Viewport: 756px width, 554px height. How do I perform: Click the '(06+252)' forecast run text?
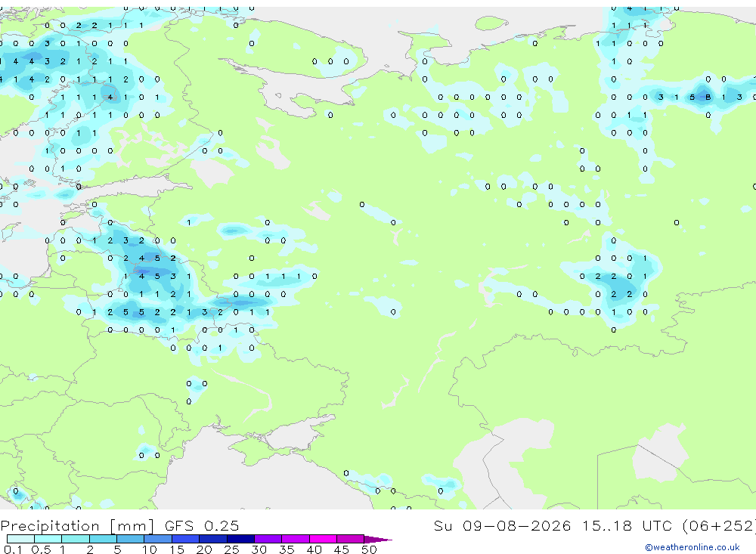pyautogui.click(x=719, y=525)
